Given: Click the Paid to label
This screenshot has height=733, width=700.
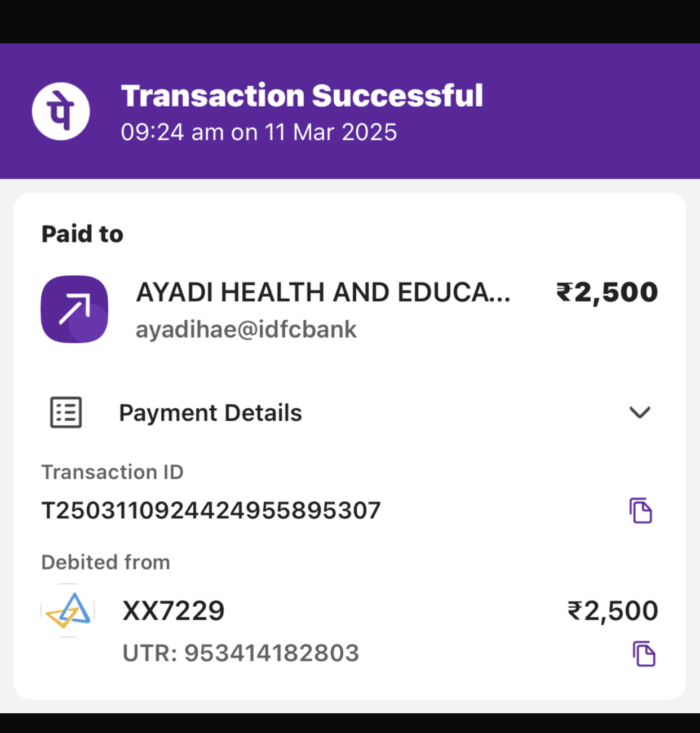Looking at the screenshot, I should [82, 234].
